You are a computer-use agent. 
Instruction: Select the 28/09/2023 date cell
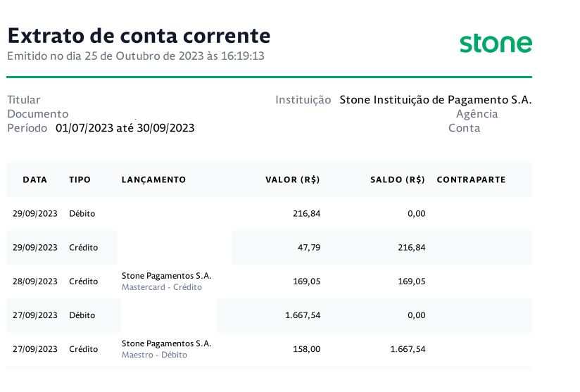tap(34, 282)
